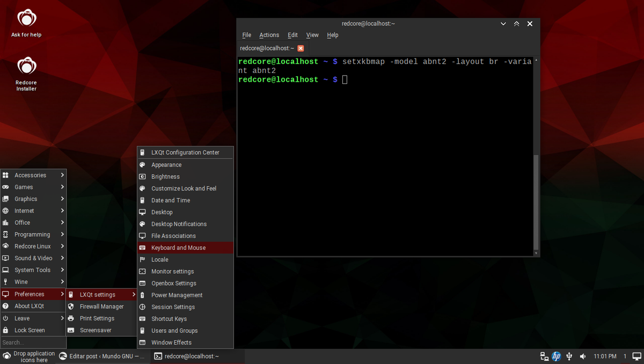Click the Accessories category icon
This screenshot has width=644, height=364.
tap(5, 175)
